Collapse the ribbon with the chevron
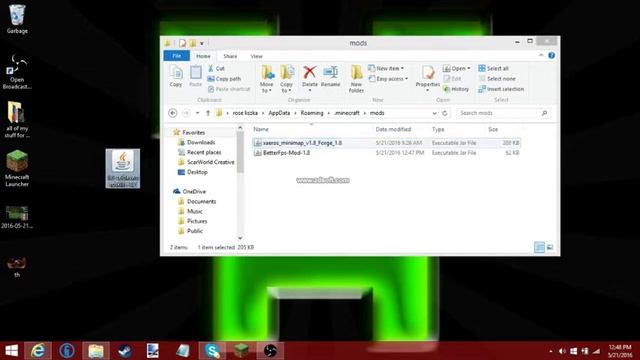The width and height of the screenshot is (640, 360). pos(541,56)
